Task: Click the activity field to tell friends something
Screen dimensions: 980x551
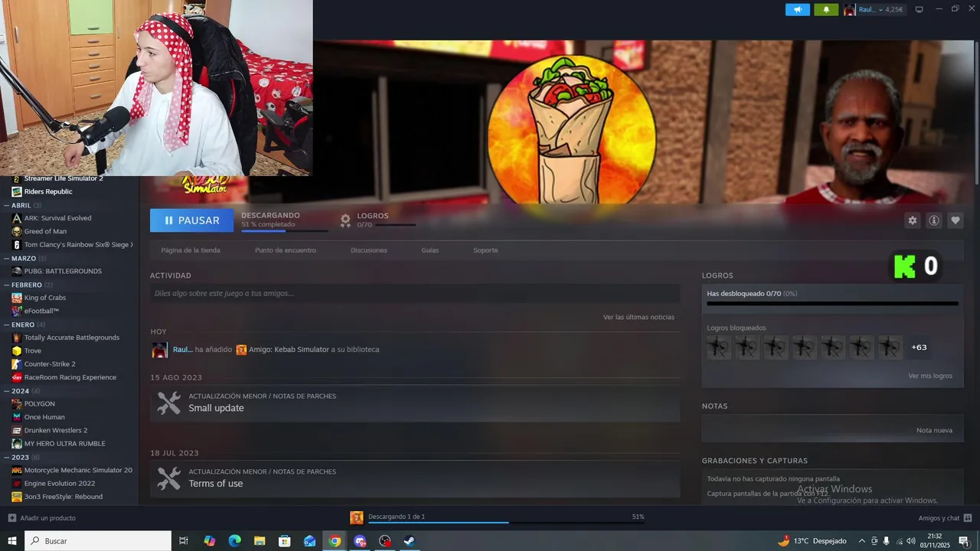Action: tap(415, 293)
